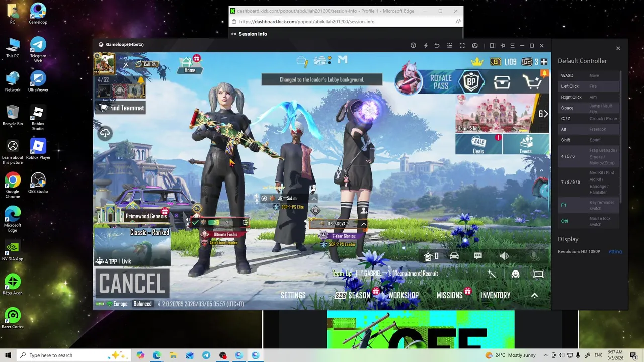Toggle the speaker voice output icon
Screen dimensions: 644x362
pos(504,256)
